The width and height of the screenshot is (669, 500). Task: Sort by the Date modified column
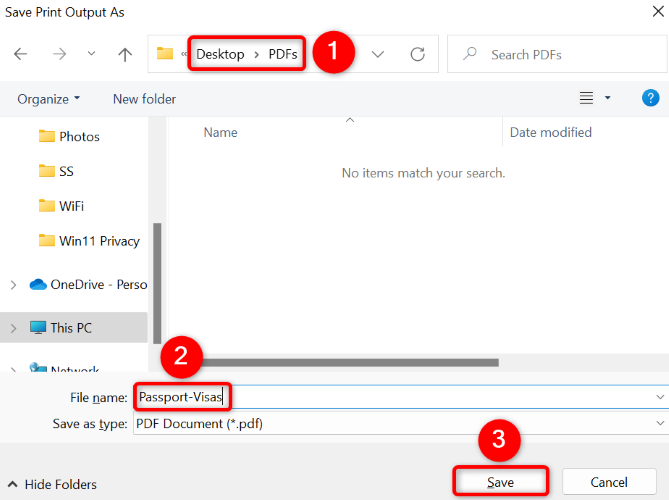(x=550, y=132)
